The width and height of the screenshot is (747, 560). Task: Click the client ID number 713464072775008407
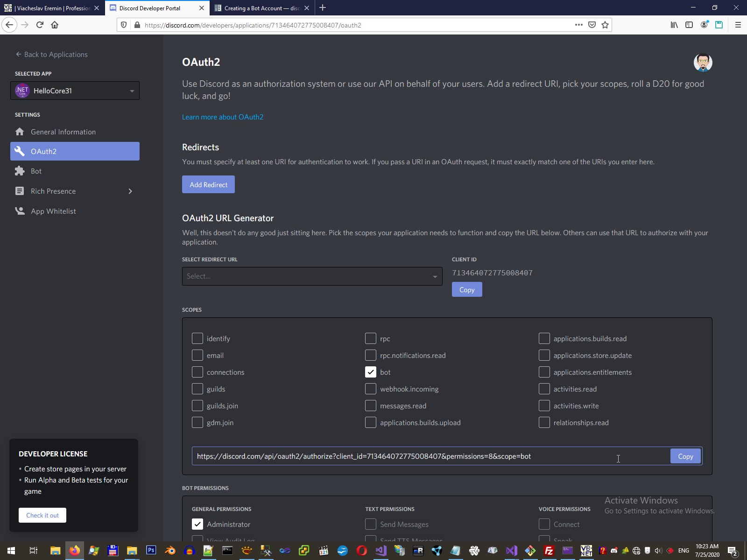pyautogui.click(x=492, y=273)
